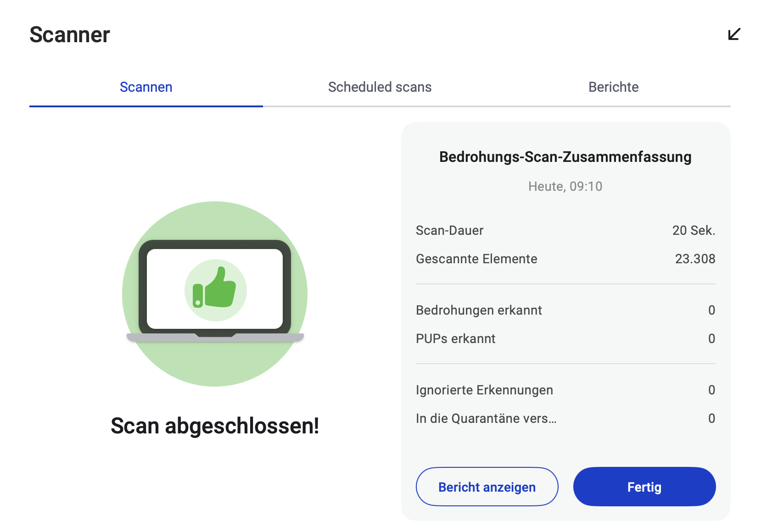The height and width of the screenshot is (532, 761).
Task: Click the collapse arrow icon next to Scanner
Action: [x=734, y=34]
